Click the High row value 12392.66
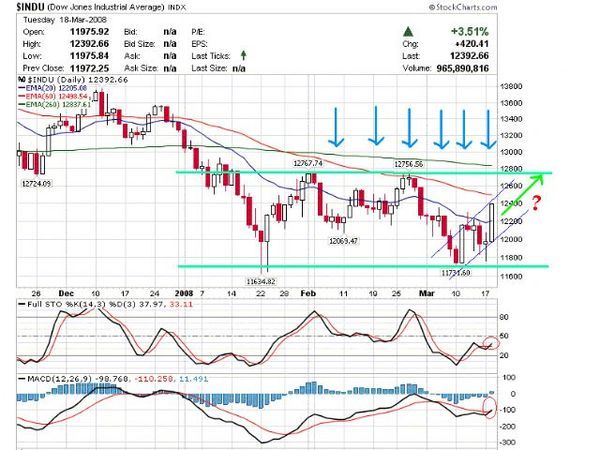Image resolution: width=600 pixels, height=450 pixels. [89, 44]
